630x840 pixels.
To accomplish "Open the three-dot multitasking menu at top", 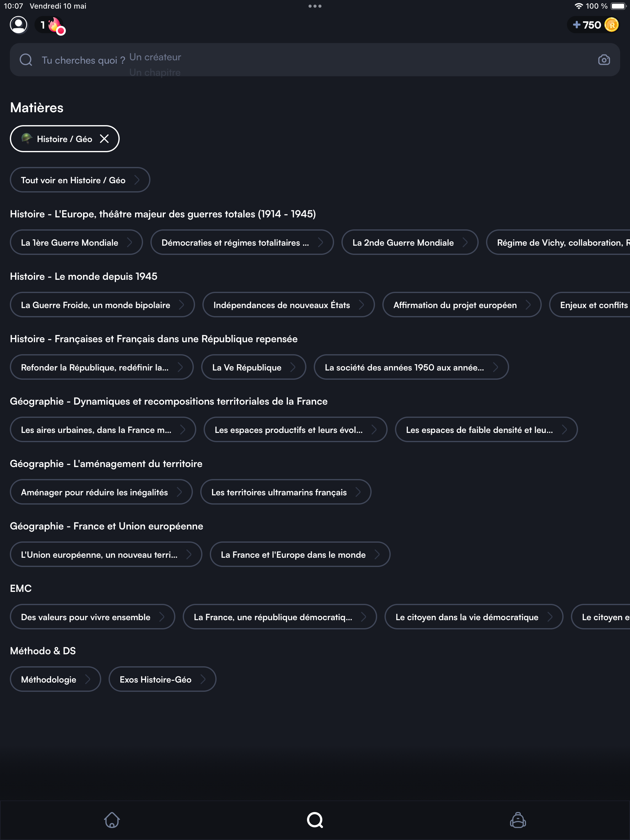I will click(315, 6).
